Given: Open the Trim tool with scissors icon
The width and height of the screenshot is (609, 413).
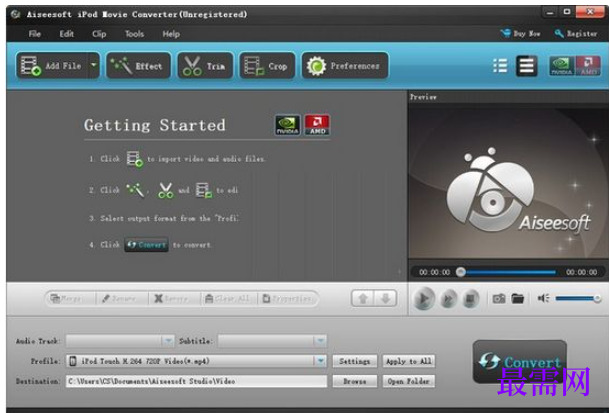Looking at the screenshot, I should [205, 66].
